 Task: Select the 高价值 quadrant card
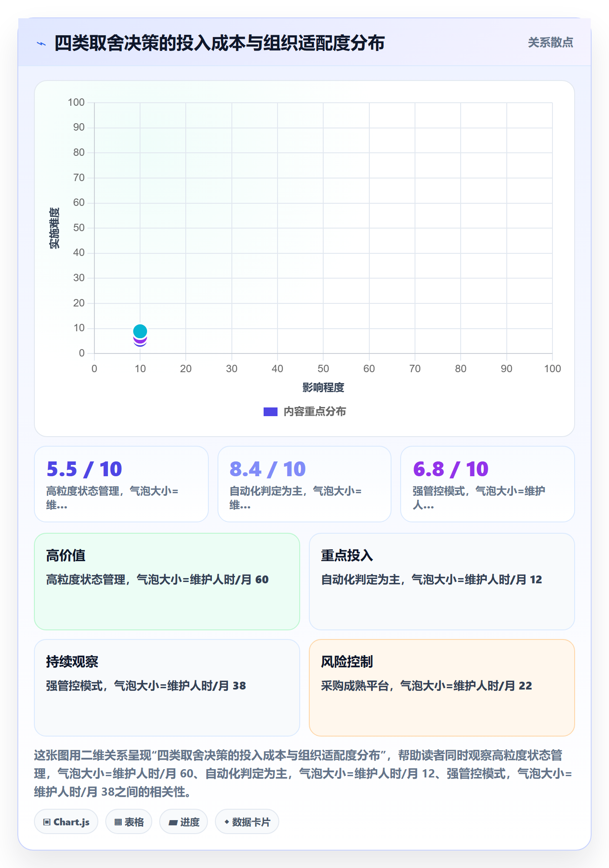coord(167,582)
